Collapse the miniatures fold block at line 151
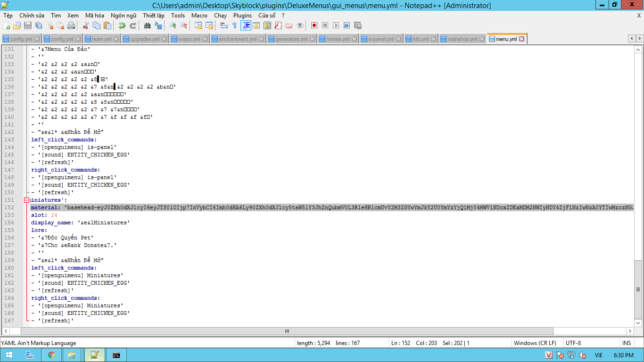This screenshot has height=362, width=644. pos(27,200)
